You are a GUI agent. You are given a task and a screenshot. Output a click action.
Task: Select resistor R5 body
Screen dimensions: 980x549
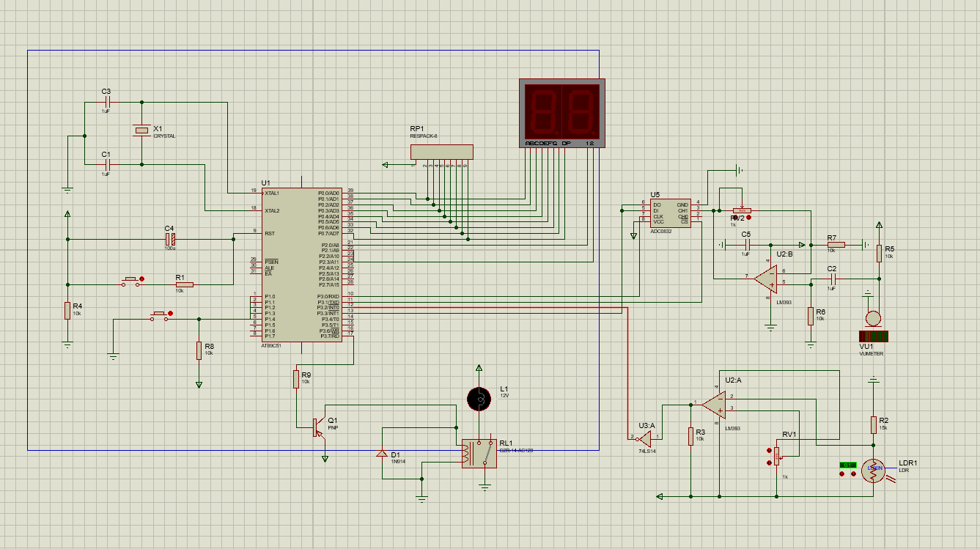tap(879, 253)
